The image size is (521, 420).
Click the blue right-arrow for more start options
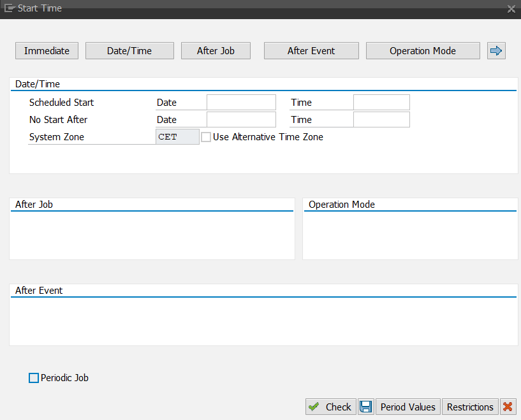tap(496, 50)
